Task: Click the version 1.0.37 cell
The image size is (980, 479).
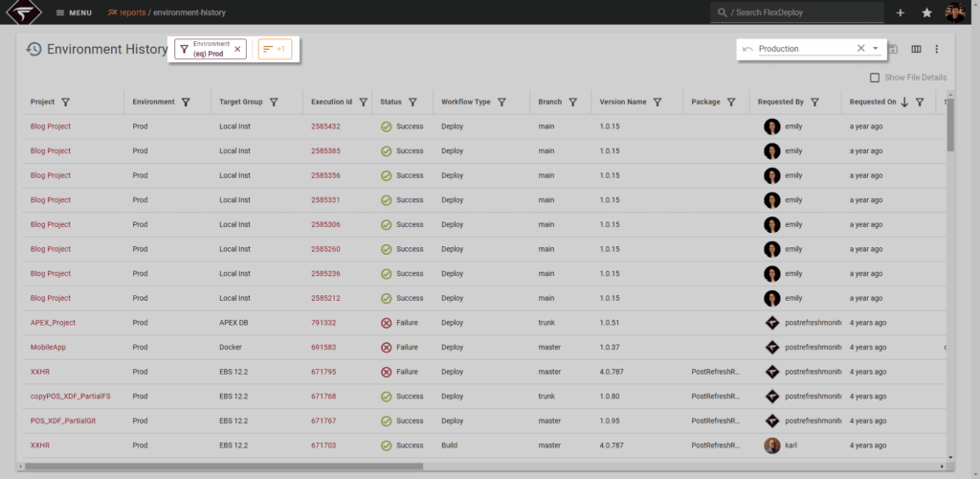Action: 609,347
